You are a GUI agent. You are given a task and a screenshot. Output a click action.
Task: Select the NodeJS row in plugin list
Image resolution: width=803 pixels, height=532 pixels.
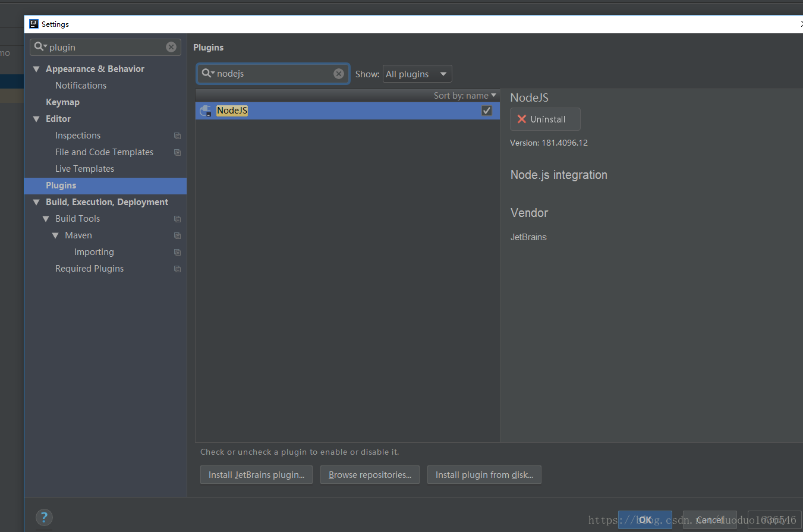point(348,111)
